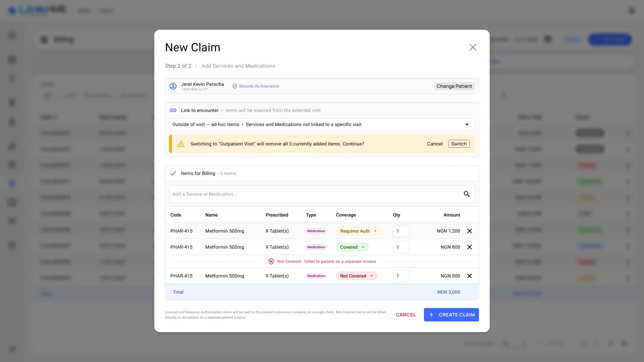Image resolution: width=644 pixels, height=362 pixels.
Task: Click the plus icon on Create Claim
Action: click(x=431, y=315)
